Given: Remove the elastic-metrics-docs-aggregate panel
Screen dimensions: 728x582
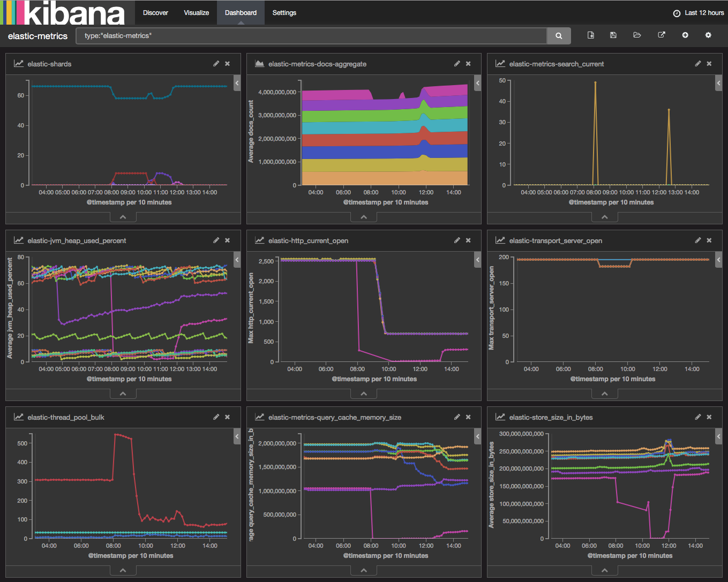Looking at the screenshot, I should (468, 64).
